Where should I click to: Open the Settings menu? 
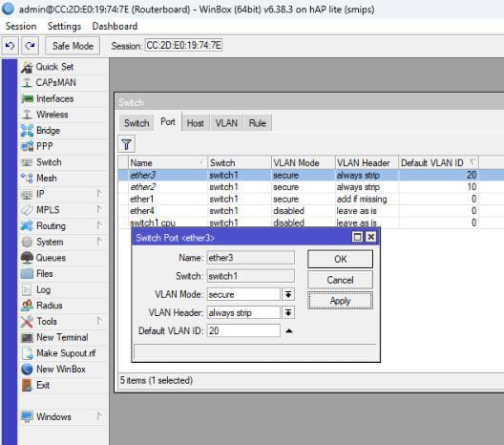point(64,27)
